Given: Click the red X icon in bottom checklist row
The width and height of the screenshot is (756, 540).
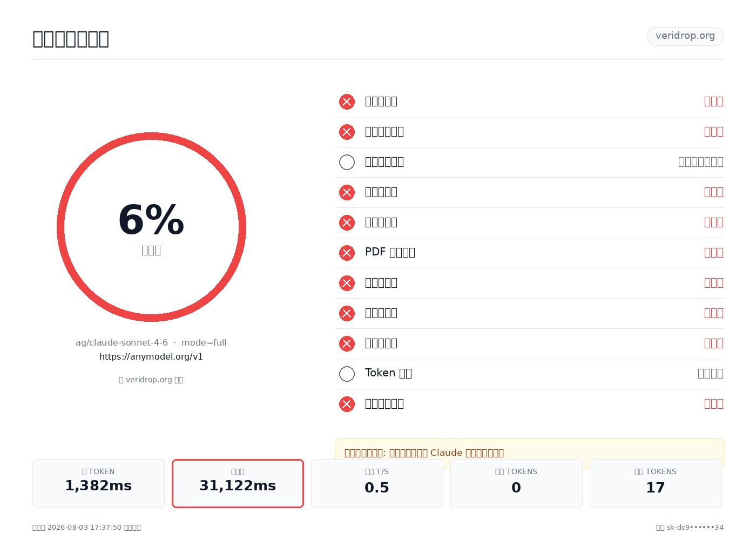Looking at the screenshot, I should 347,404.
